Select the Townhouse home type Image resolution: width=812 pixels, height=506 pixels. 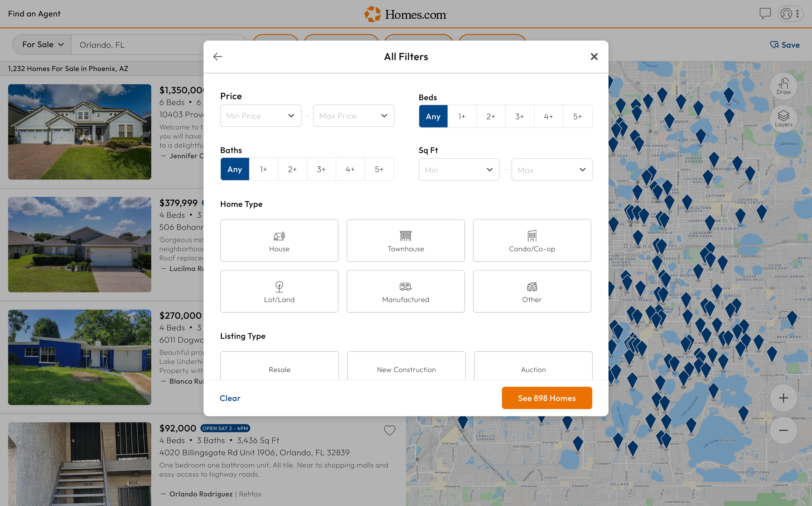tap(406, 241)
